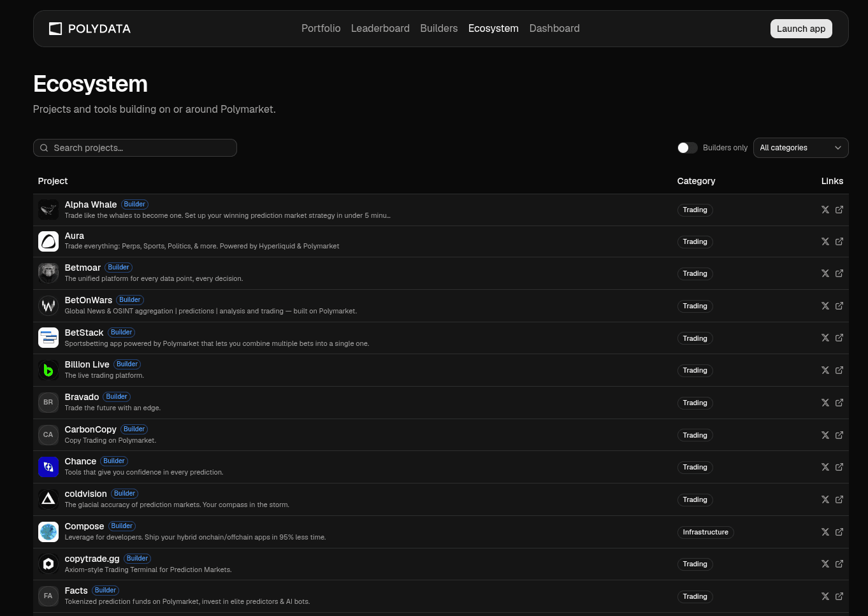Open the Dashboard nav item

[x=554, y=29]
